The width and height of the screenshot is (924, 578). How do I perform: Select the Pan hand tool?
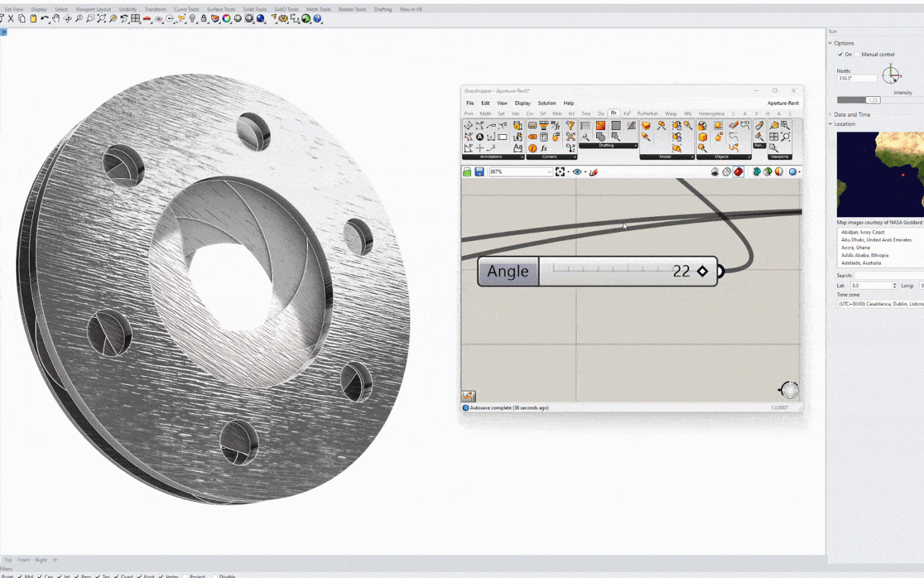56,19
